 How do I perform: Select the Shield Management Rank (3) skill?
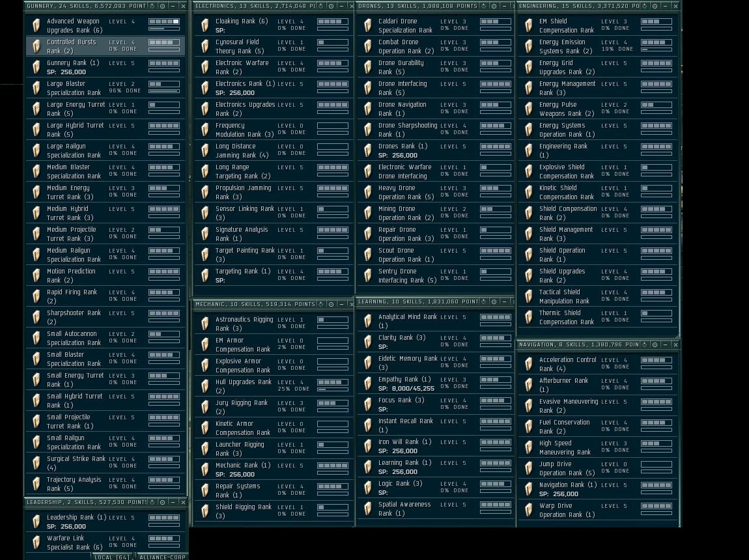[566, 234]
